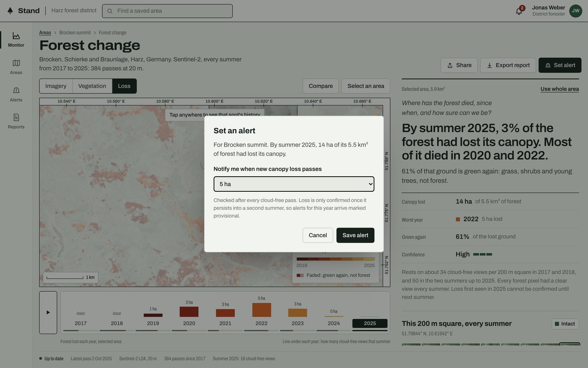Viewport: 588px width, 368px height.
Task: Open the JW user avatar
Action: tap(575, 11)
